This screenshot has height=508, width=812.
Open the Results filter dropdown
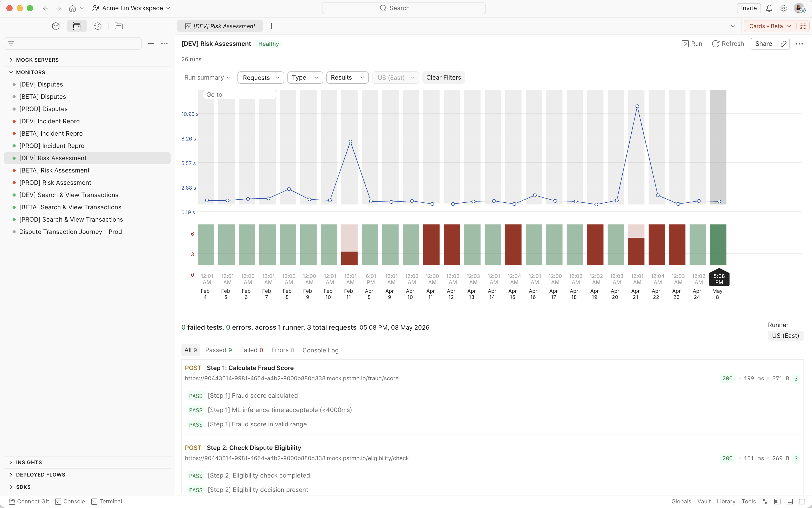pos(347,78)
